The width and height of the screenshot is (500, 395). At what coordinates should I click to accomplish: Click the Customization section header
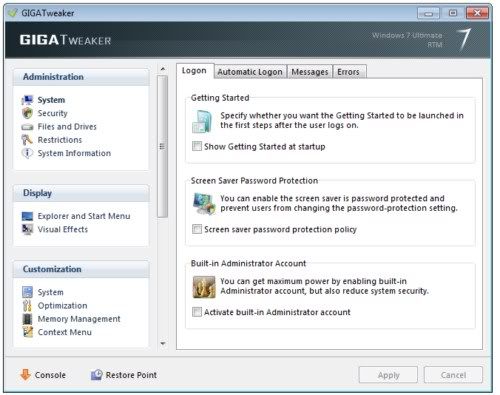[x=81, y=269]
